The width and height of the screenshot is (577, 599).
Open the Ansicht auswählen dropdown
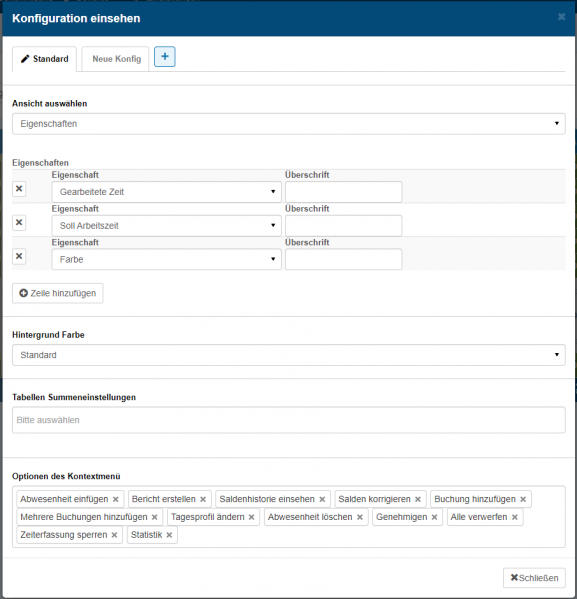[x=288, y=124]
